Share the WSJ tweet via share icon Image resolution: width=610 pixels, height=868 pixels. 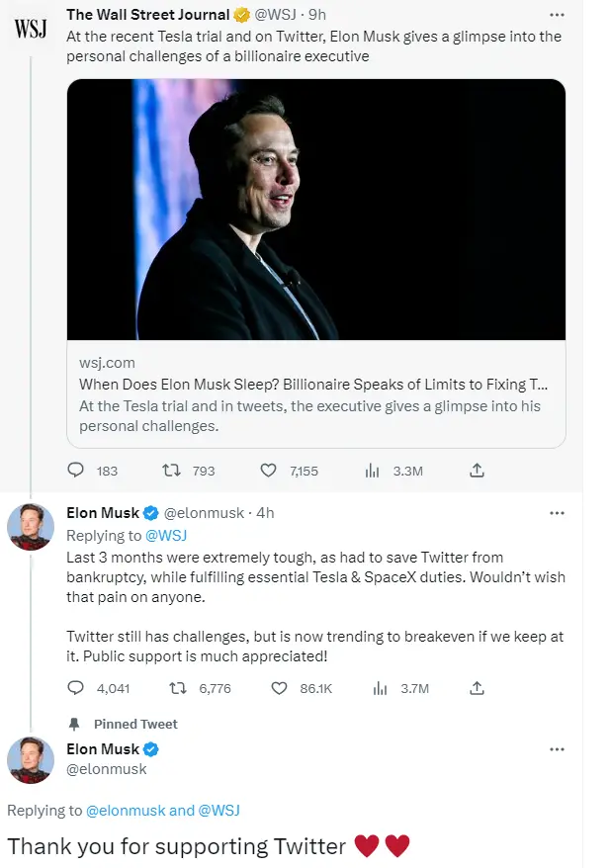[x=477, y=471]
